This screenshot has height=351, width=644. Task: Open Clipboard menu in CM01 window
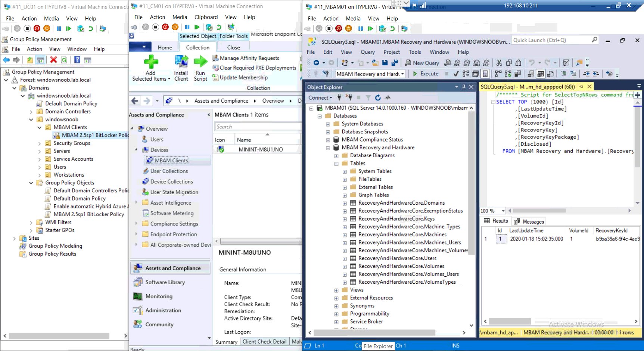[x=206, y=17]
